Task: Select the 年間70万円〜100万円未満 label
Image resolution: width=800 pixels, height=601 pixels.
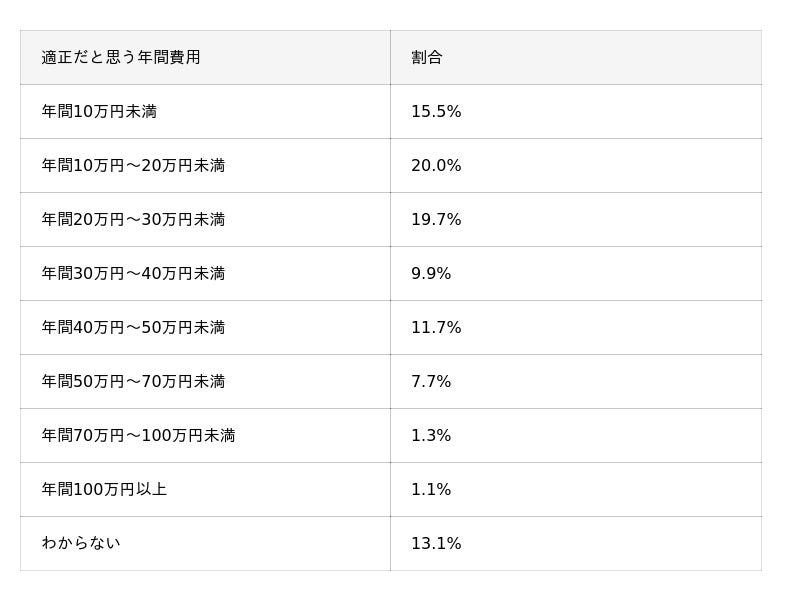Action: pos(138,436)
